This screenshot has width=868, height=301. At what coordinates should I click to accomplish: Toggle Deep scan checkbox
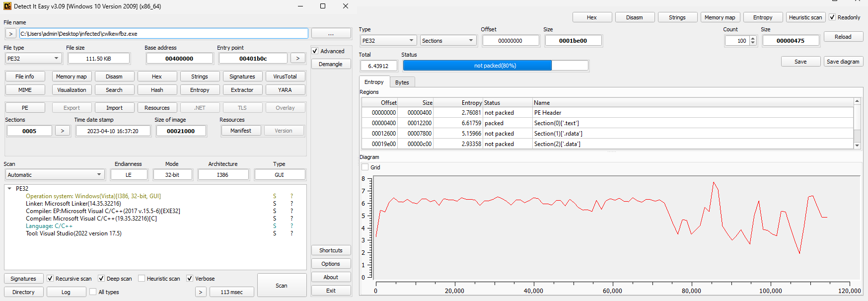(x=101, y=279)
